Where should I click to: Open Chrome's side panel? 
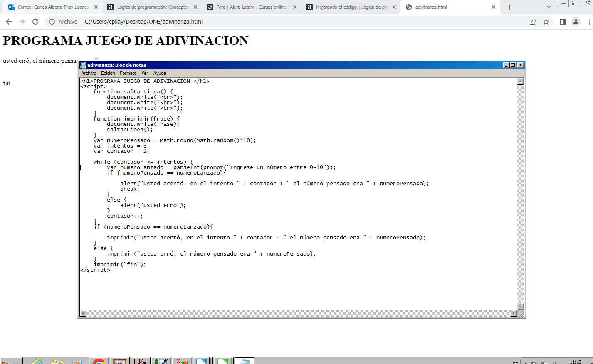pos(562,22)
